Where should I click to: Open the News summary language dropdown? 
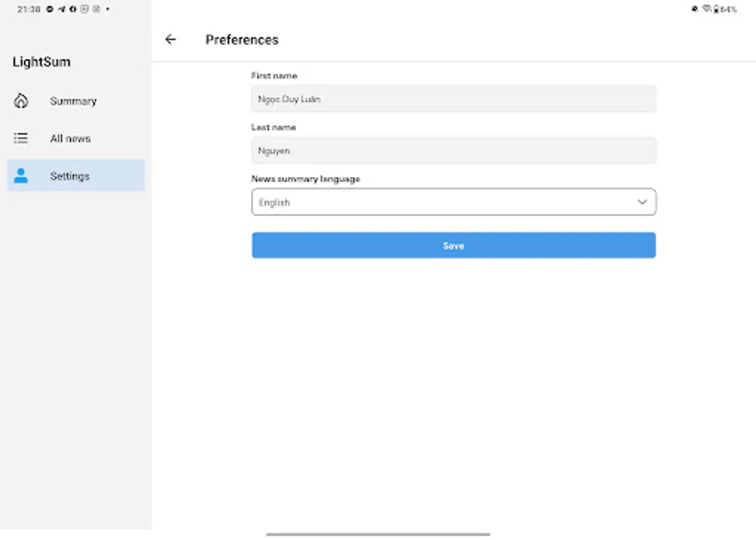453,202
